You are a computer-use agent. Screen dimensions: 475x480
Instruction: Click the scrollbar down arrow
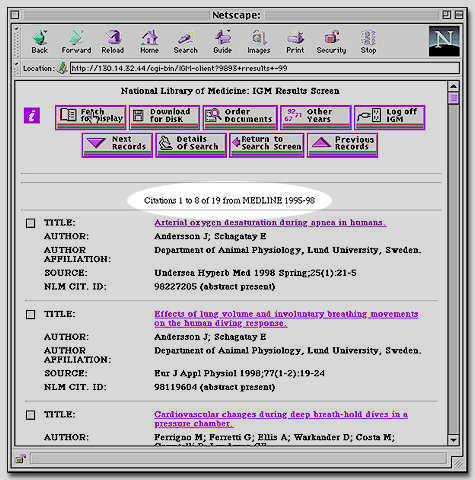[x=453, y=440]
